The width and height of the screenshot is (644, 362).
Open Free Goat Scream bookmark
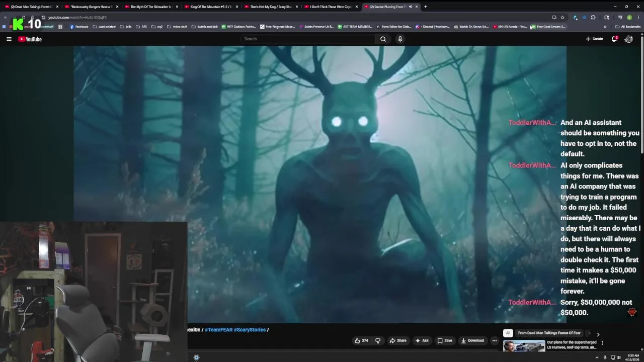[548, 27]
